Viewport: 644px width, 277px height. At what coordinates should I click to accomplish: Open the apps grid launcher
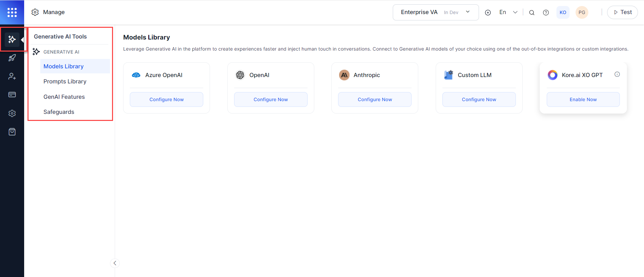[12, 12]
